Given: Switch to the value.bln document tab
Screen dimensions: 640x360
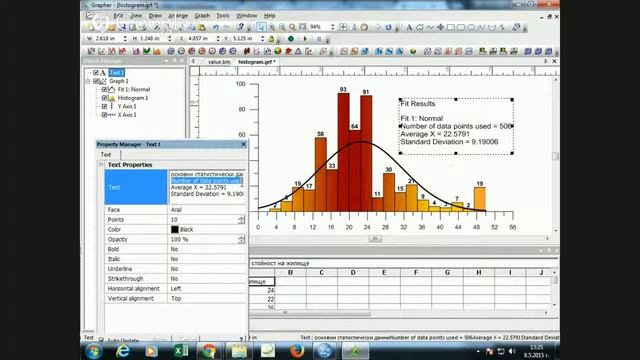Looking at the screenshot, I should pyautogui.click(x=219, y=62).
